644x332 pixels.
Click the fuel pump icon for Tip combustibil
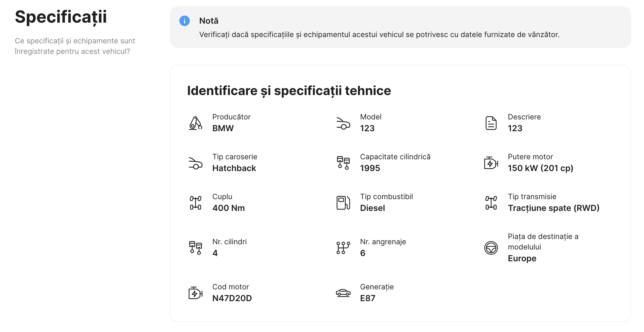point(343,203)
